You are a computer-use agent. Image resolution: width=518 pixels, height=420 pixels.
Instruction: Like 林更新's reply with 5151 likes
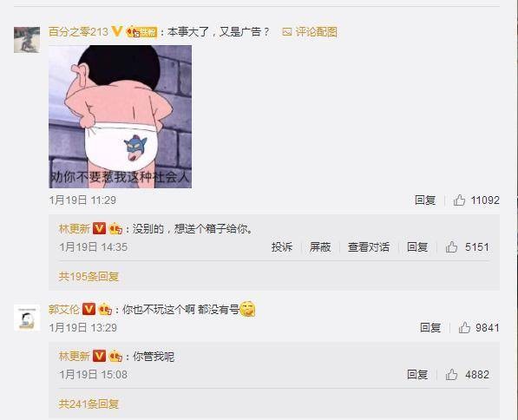451,246
